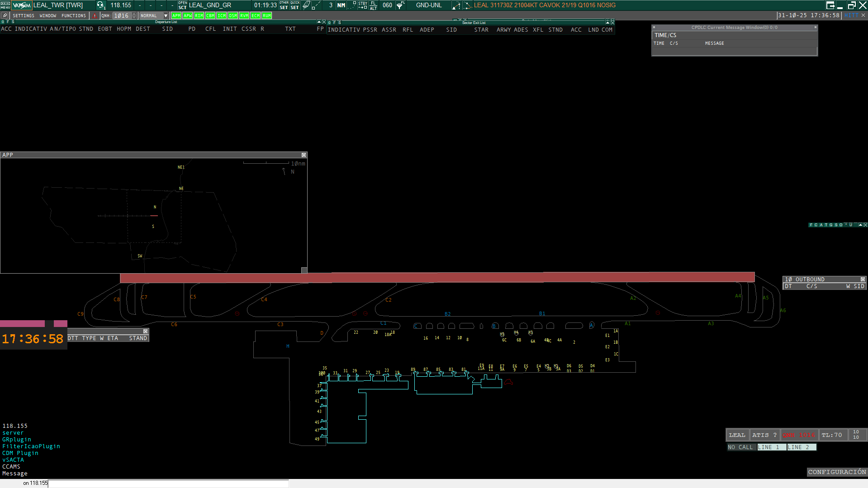
Task: Click the command input field at bottom
Action: tap(168, 483)
